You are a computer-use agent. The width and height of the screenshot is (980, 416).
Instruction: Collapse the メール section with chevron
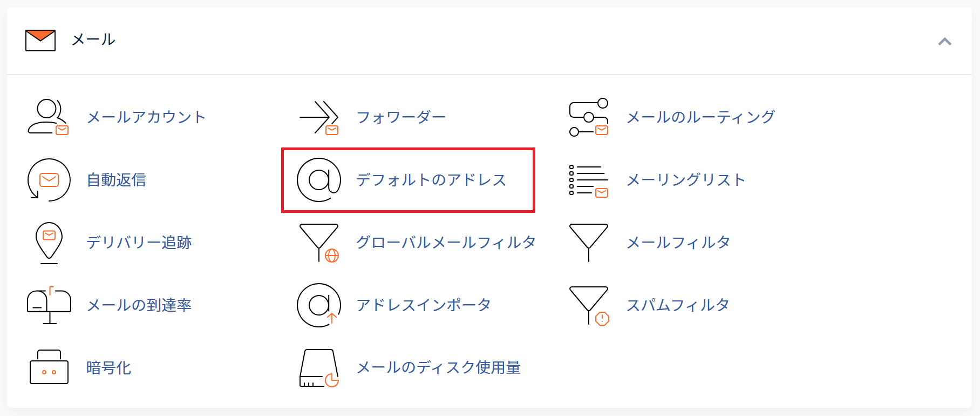point(944,42)
